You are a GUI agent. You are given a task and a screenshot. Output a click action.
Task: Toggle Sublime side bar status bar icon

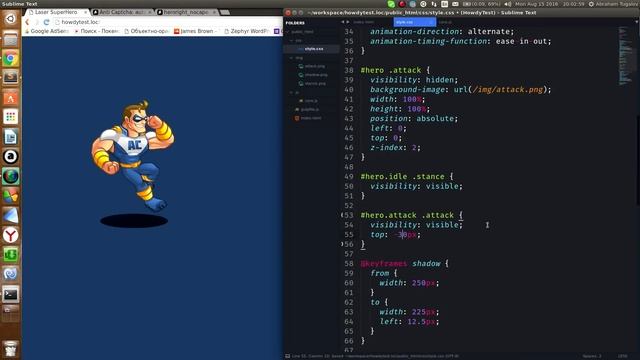coord(287,356)
